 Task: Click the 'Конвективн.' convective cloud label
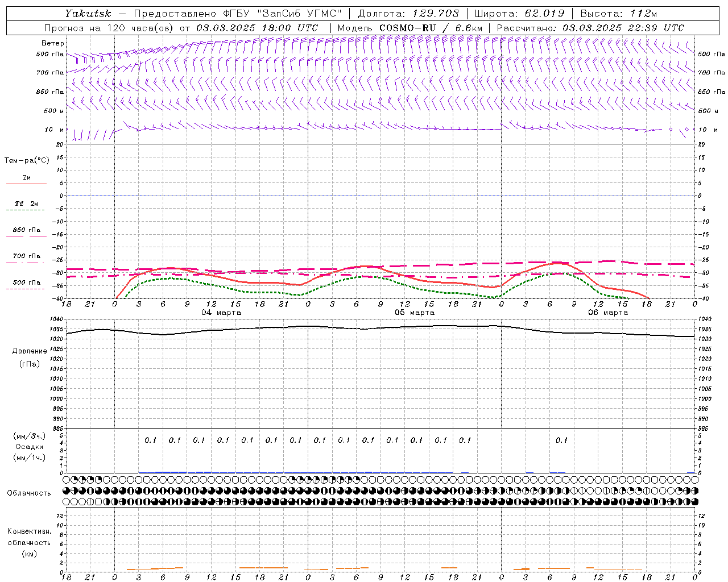(29, 531)
